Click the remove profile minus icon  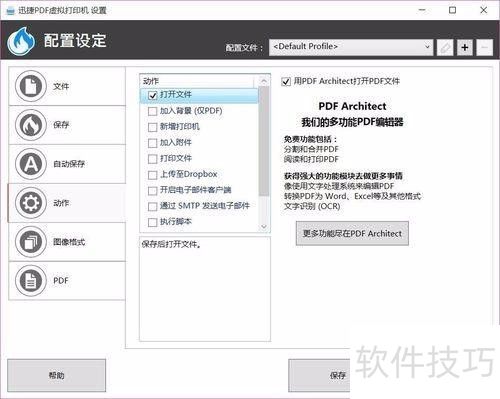(x=485, y=48)
